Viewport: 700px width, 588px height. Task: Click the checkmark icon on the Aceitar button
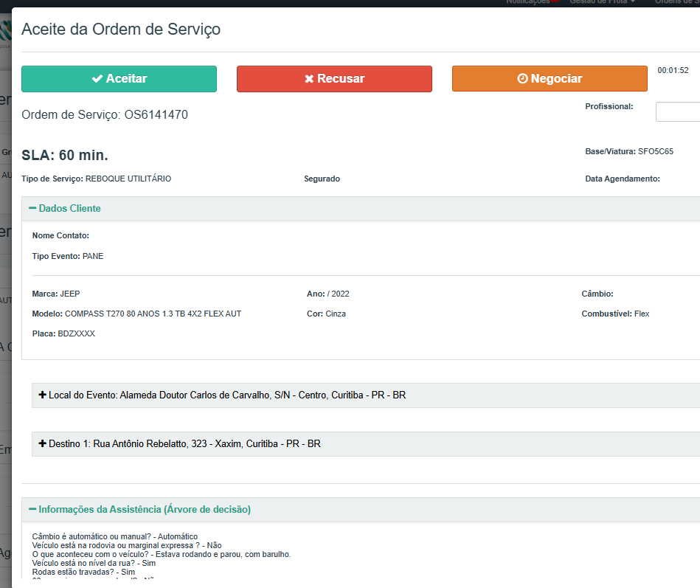coord(97,79)
